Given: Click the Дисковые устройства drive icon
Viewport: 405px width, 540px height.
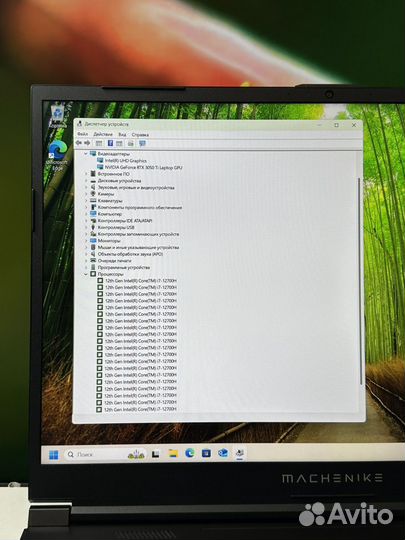Looking at the screenshot, I should pyautogui.click(x=93, y=180).
